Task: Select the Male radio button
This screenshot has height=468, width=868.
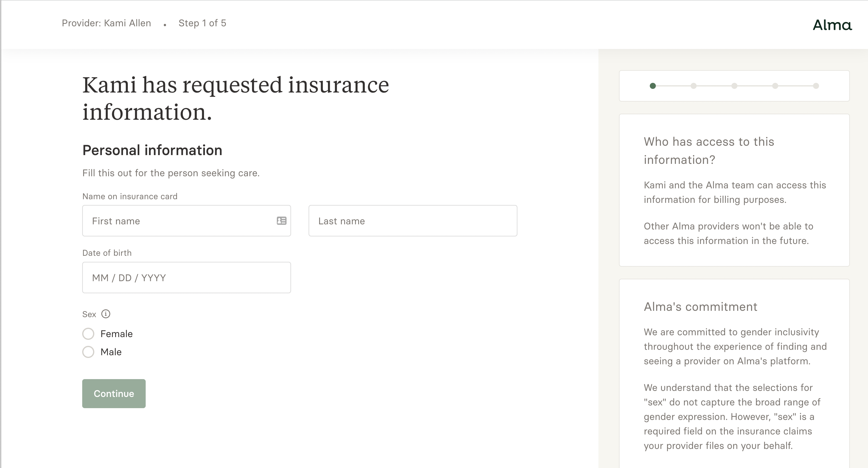Action: coord(88,352)
